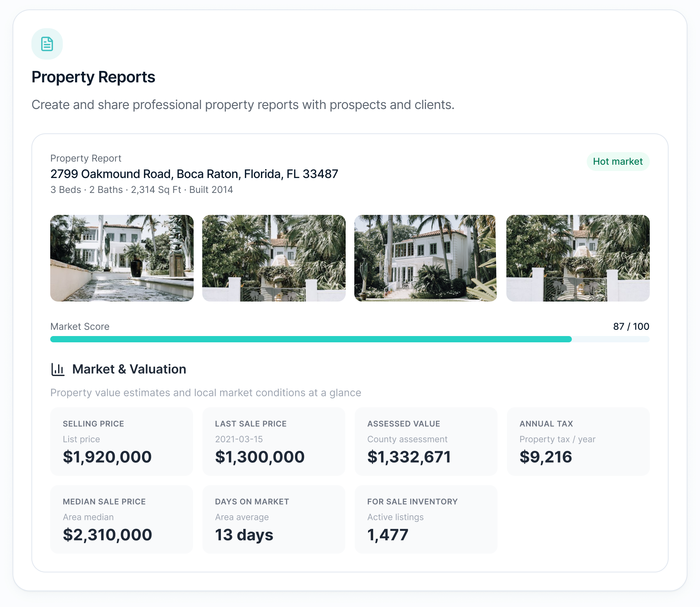This screenshot has height=607, width=700.
Task: Click the Selling Price card showing $1,920,000
Action: (122, 442)
